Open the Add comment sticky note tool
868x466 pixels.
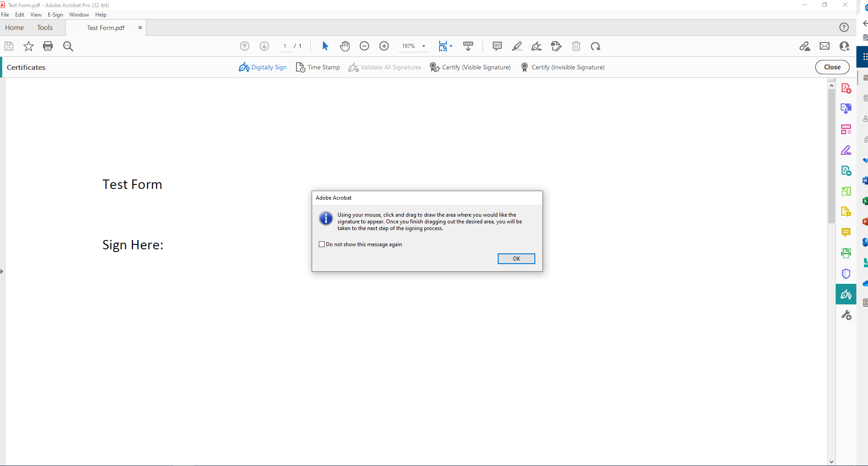(497, 46)
